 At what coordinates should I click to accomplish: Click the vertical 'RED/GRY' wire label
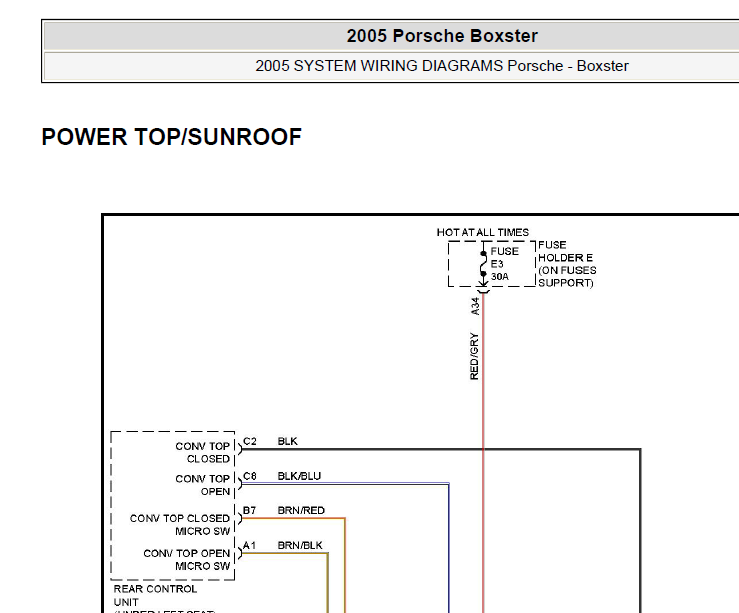[x=474, y=356]
